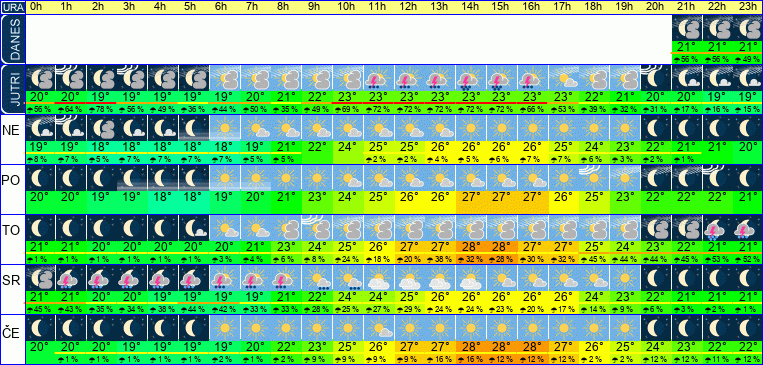Viewport: 763px width, 365px height.
Task: Click the 78 % precipitation value in JUTRI
Action: click(x=101, y=109)
